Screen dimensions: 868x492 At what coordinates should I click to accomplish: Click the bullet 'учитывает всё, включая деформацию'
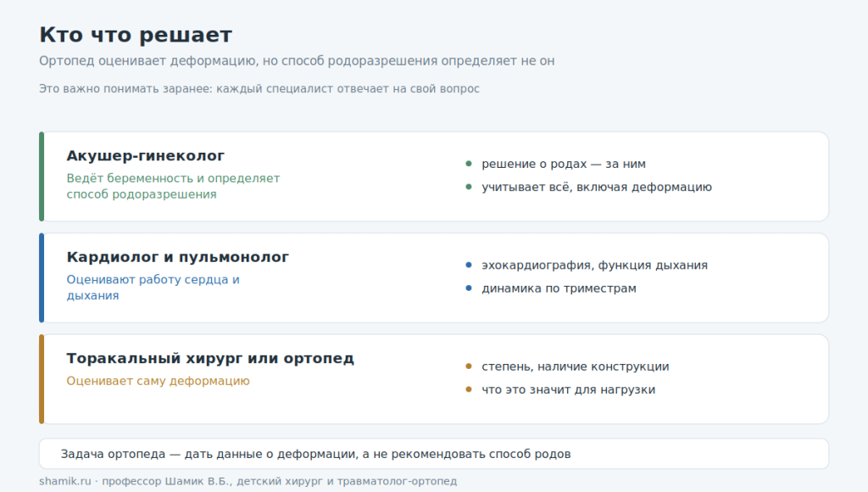click(x=597, y=187)
